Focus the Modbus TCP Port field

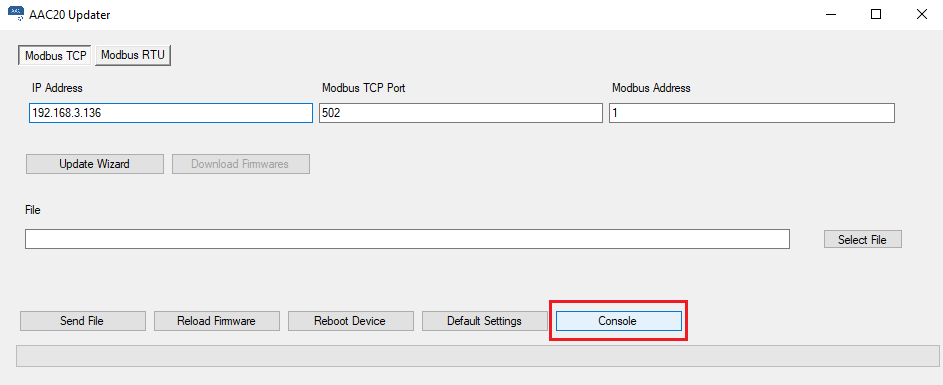(461, 113)
